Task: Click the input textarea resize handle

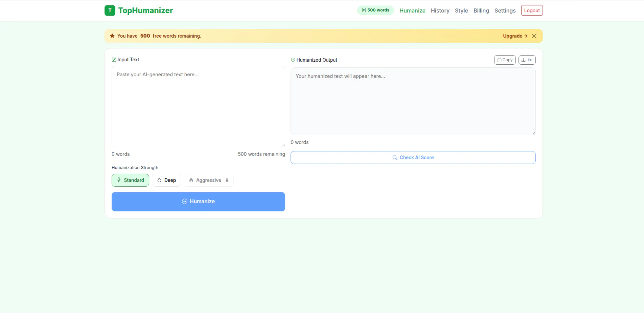Action: click(x=283, y=145)
